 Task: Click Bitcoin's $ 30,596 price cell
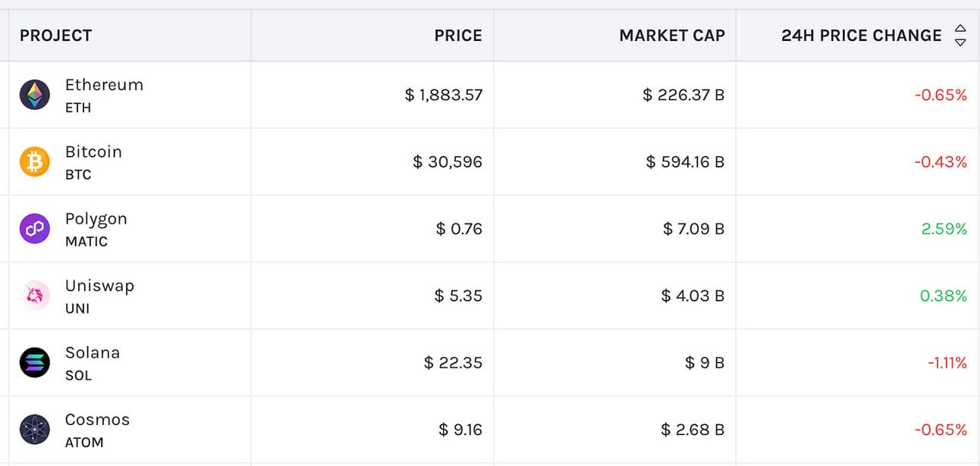tap(448, 162)
